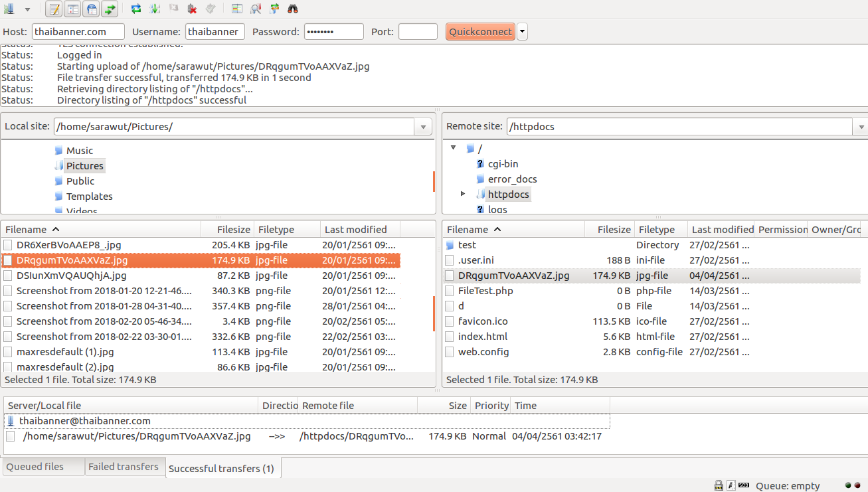Screen dimensions: 868x492
Task: Open the Site Manager icon
Action: (x=9, y=9)
